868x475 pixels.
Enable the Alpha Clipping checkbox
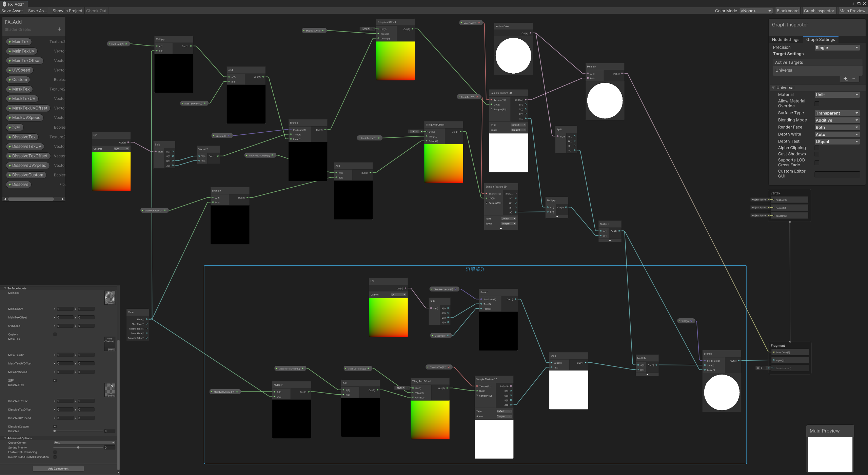coord(817,148)
